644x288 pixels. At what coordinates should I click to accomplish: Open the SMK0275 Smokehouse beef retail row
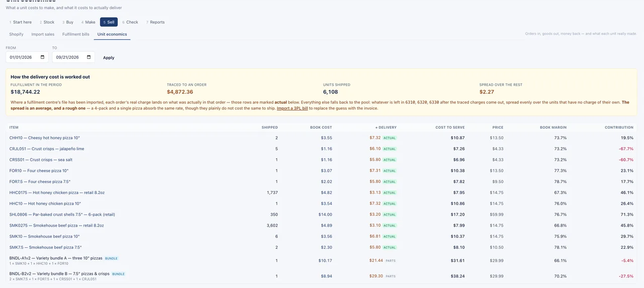[321, 226]
